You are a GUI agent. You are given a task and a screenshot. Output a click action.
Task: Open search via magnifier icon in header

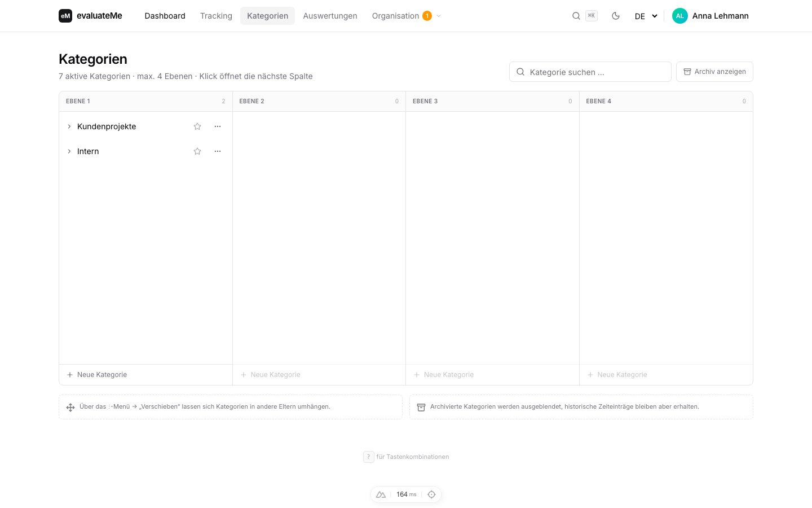pos(576,16)
